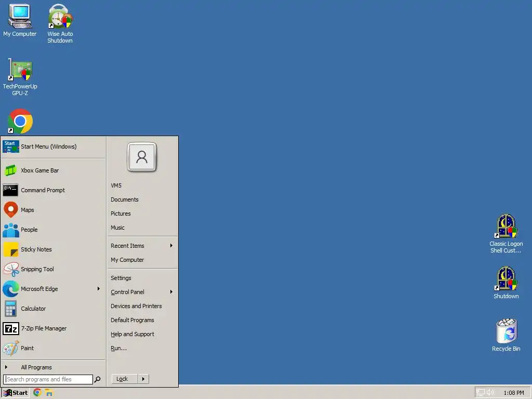The width and height of the screenshot is (532, 399).
Task: Open Default Programs
Action: coord(142,320)
